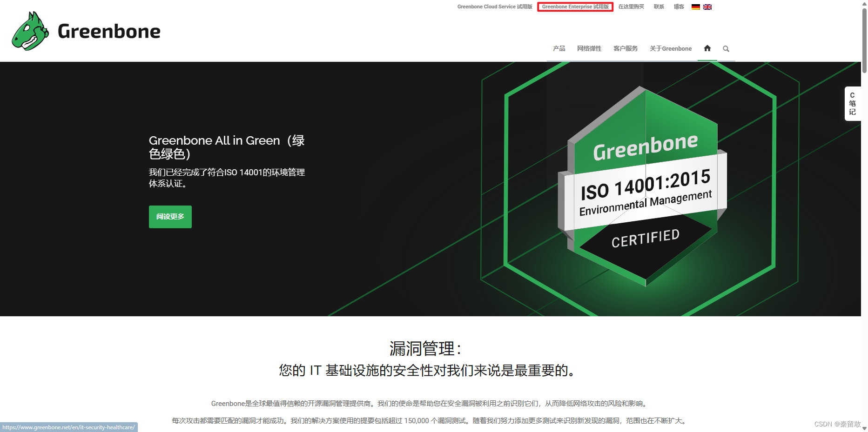Switch to German via the German flag

point(696,7)
